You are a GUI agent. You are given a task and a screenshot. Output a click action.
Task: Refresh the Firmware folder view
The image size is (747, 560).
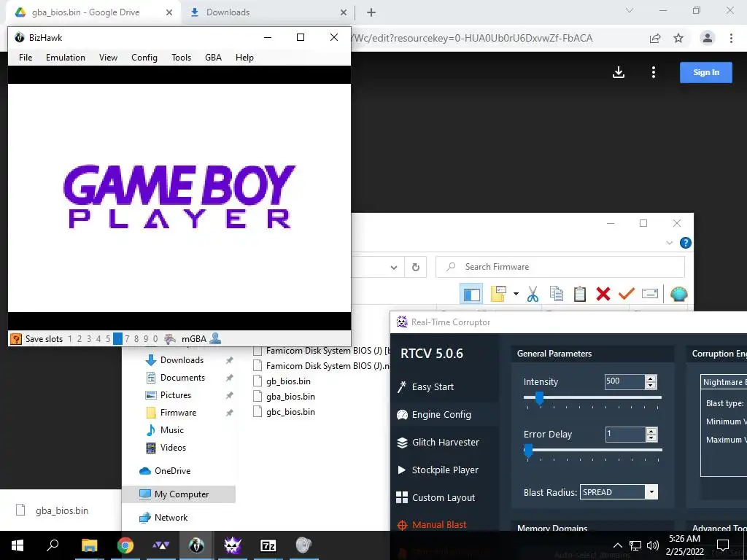pos(415,267)
